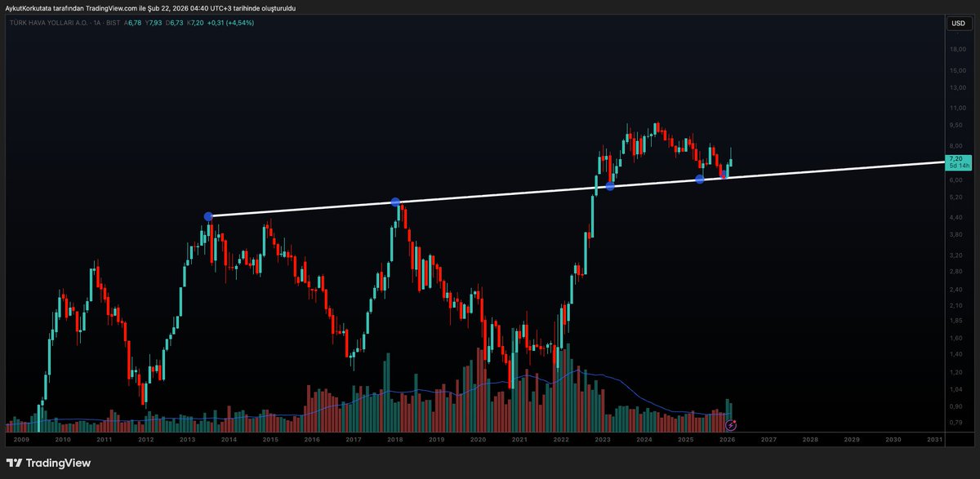The width and height of the screenshot is (980, 479).
Task: Click the D6,73 low price value
Action: click(175, 23)
